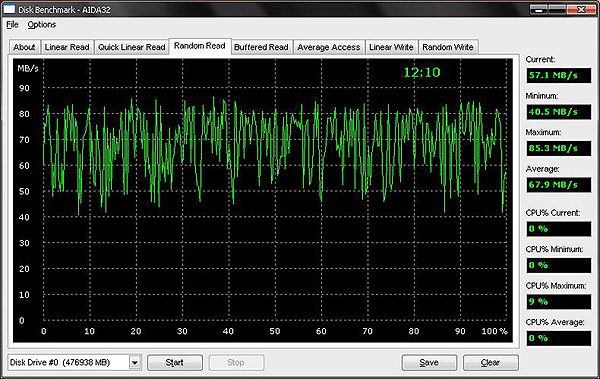Expand the Disk Drive #0 dropdown arrow
This screenshot has width=600, height=379.
coord(135,362)
